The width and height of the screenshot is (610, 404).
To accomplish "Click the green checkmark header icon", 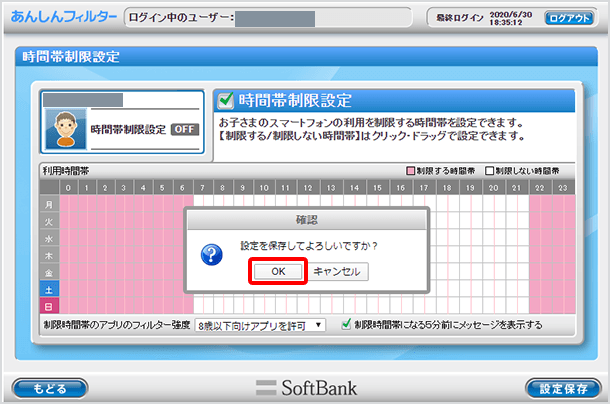I will [227, 100].
